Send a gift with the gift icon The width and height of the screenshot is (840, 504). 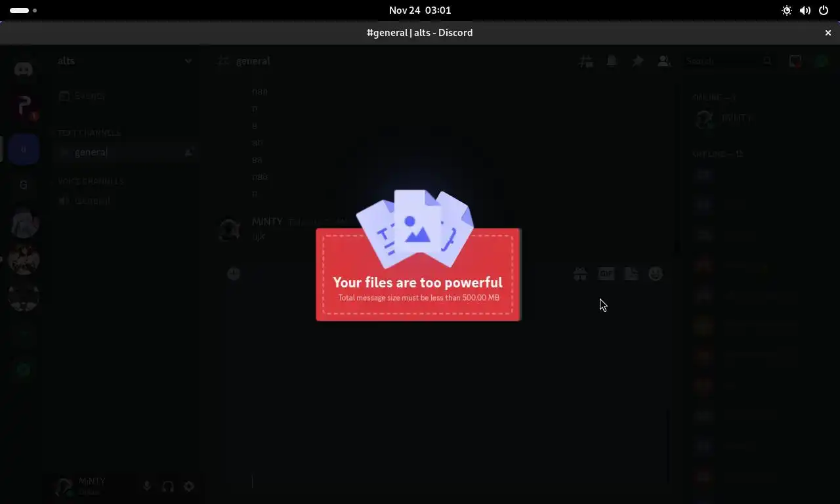[x=580, y=274]
